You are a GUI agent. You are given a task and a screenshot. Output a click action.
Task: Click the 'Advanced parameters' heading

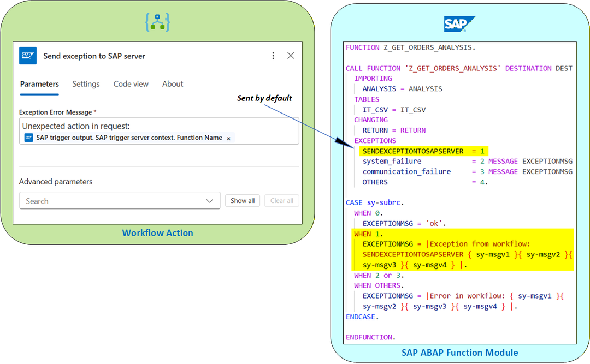[56, 182]
